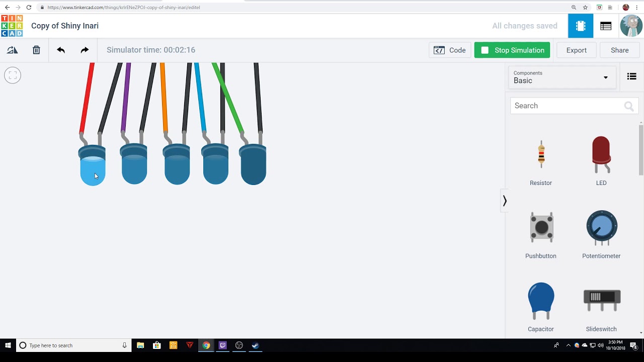Click the lit first blue LED
The width and height of the screenshot is (644, 362).
tap(93, 165)
